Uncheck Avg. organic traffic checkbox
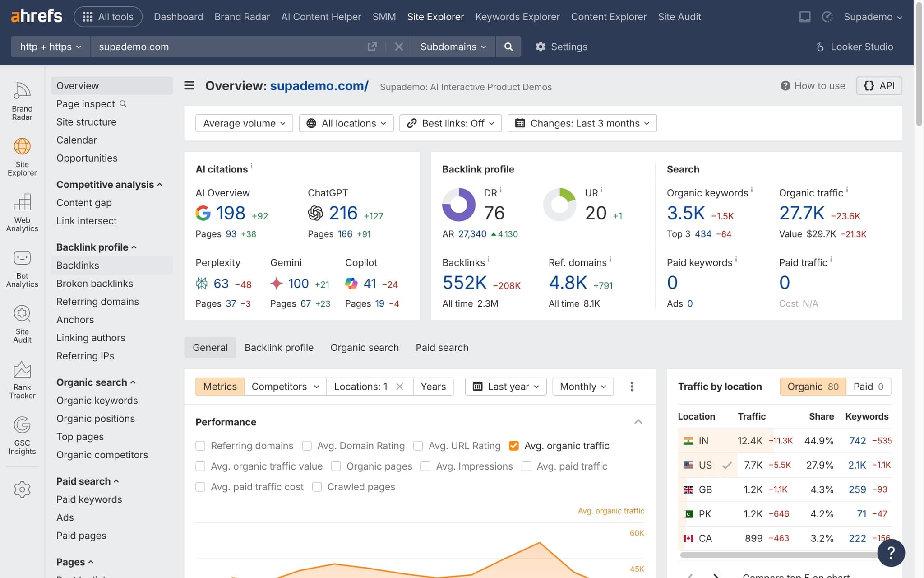924x578 pixels. point(513,446)
